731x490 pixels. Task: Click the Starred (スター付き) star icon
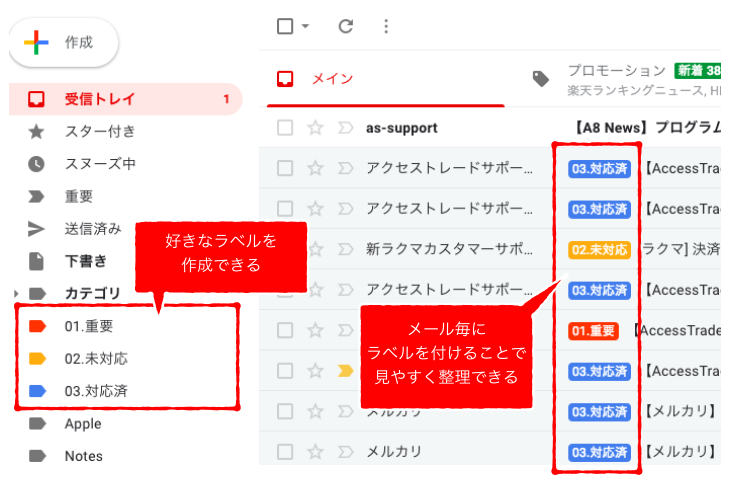(x=36, y=132)
